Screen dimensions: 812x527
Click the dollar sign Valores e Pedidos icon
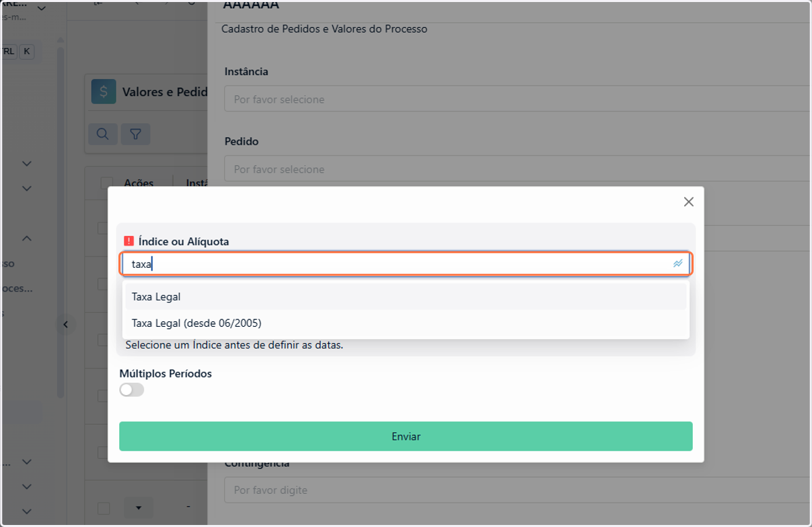point(104,92)
